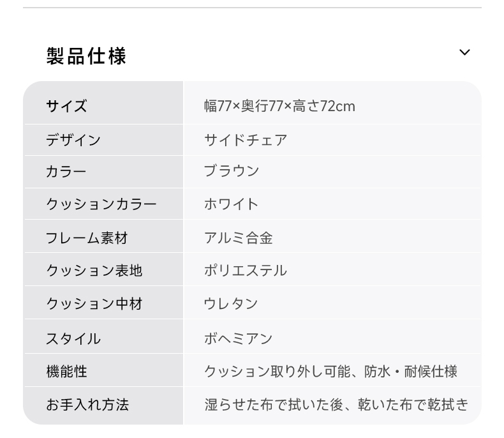Image resolution: width=504 pixels, height=438 pixels.
Task: Click the お手入れ方法 care instructions text
Action: point(336,405)
